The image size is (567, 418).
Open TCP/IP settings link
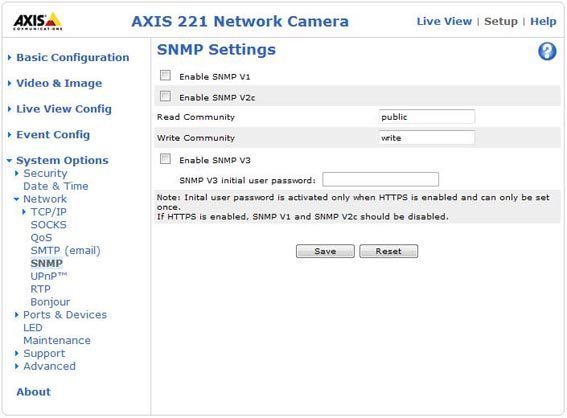(48, 212)
